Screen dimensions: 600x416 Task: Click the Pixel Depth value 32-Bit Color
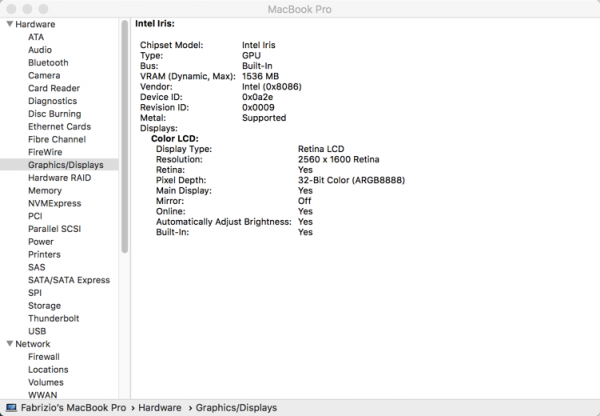[x=351, y=180]
